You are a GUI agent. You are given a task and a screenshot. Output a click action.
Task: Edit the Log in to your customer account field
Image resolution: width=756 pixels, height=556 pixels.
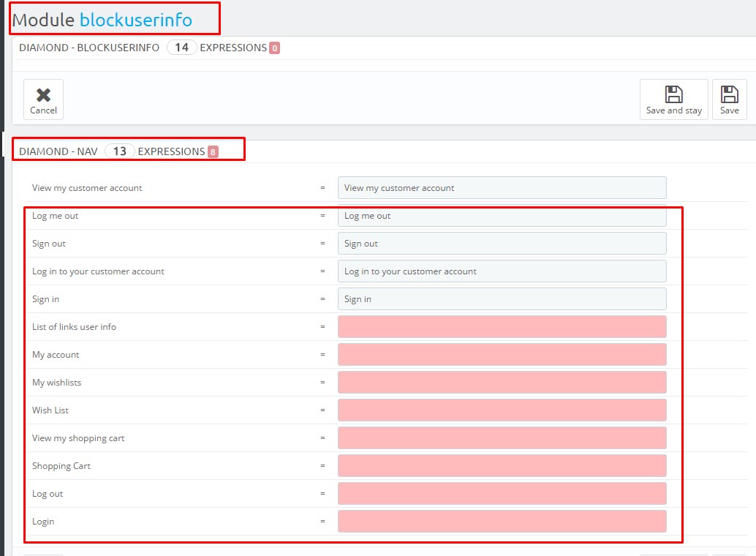pyautogui.click(x=502, y=271)
